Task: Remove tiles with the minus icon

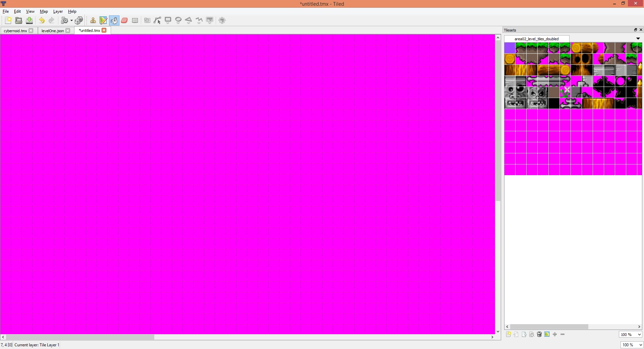Action: 562,335
